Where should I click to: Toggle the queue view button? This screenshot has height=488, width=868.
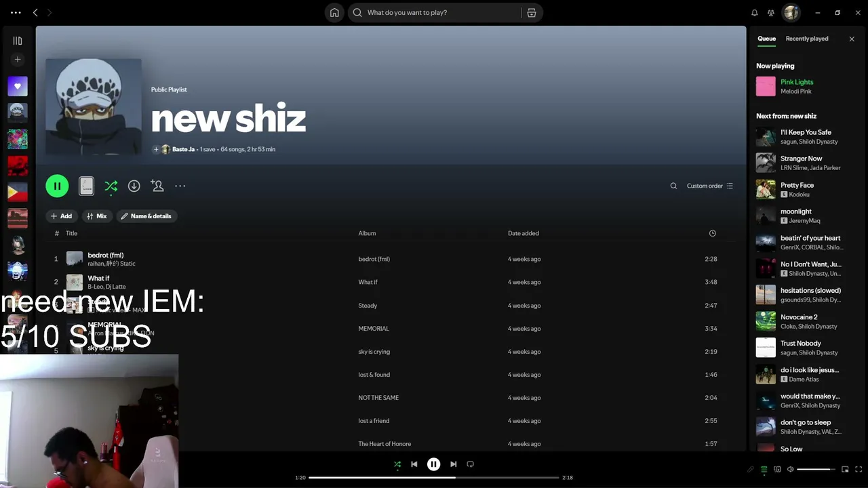coord(764,469)
